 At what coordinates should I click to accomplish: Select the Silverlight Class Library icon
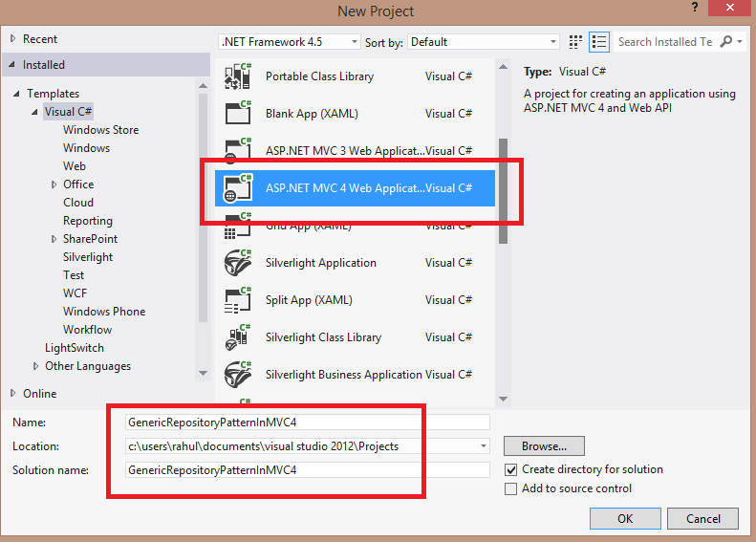237,337
